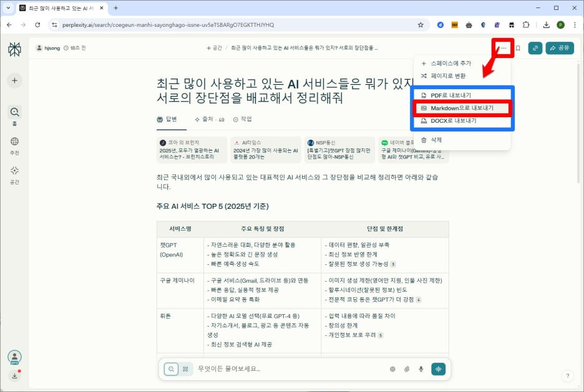Go back with browser back arrow
The width and height of the screenshot is (584, 392).
tap(9, 25)
